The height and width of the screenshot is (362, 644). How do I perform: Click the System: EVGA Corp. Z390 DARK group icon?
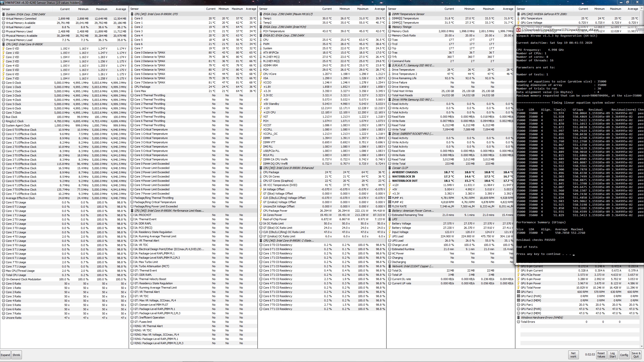click(4, 14)
